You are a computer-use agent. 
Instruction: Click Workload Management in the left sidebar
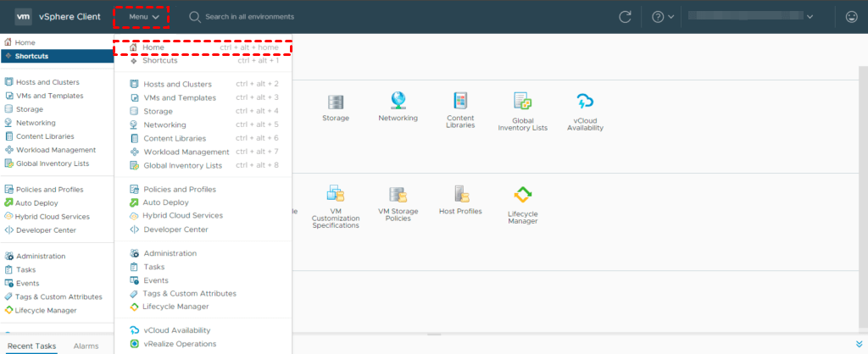coord(57,150)
